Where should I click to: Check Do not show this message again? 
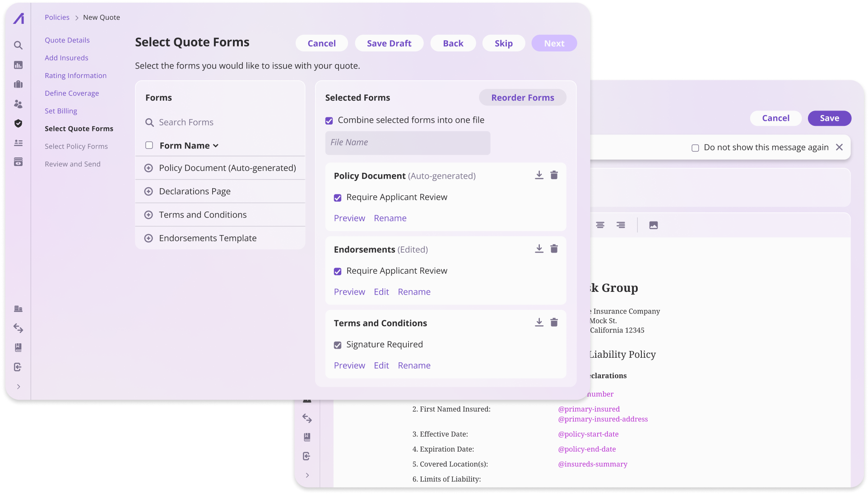click(695, 148)
